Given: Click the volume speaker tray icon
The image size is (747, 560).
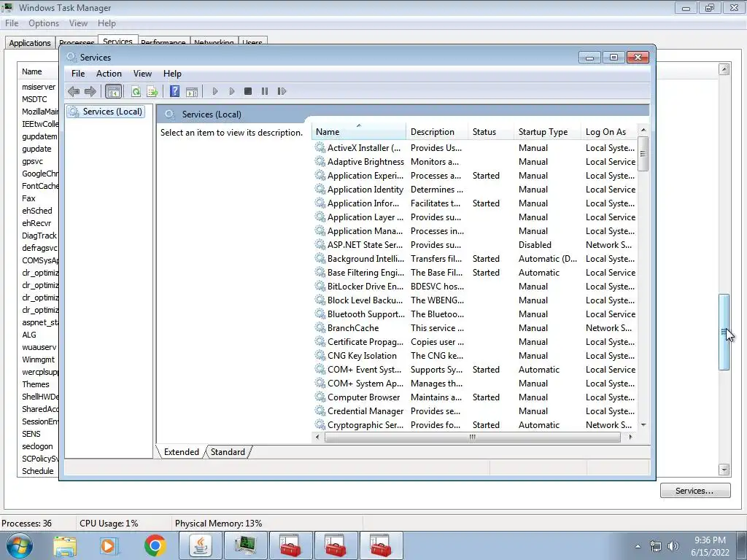Looking at the screenshot, I should [x=673, y=546].
